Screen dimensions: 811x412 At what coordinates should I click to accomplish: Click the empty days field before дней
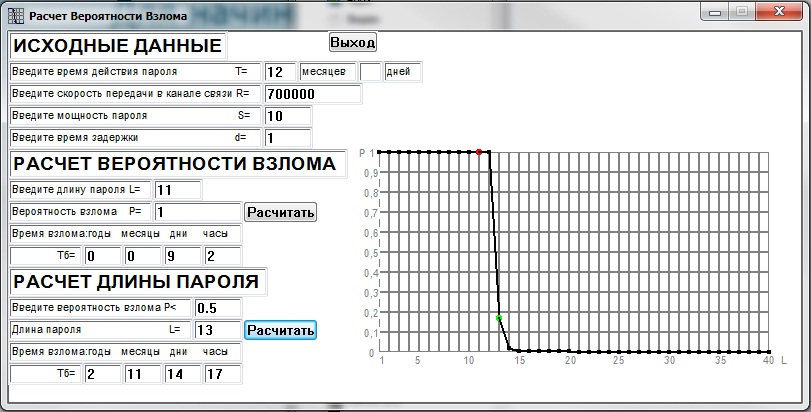click(369, 72)
